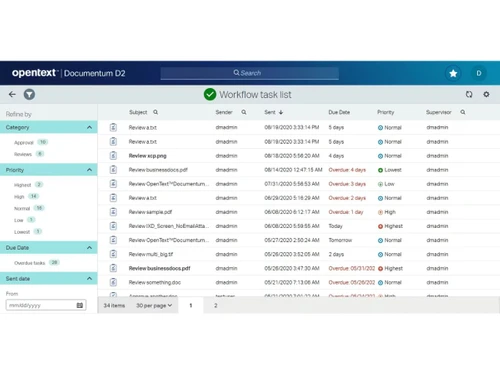This screenshot has height=375, width=500.
Task: Search by Supervisor magnifier icon
Action: click(x=463, y=112)
